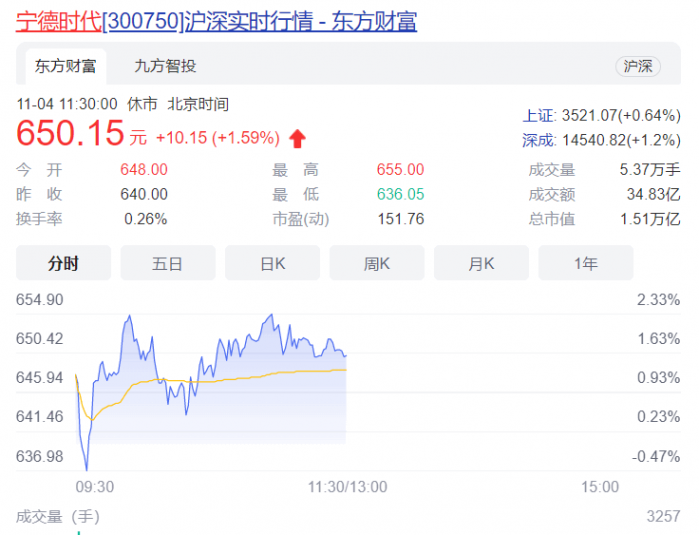700x535 pixels.
Task: Click the red up arrow icon
Action: click(297, 138)
